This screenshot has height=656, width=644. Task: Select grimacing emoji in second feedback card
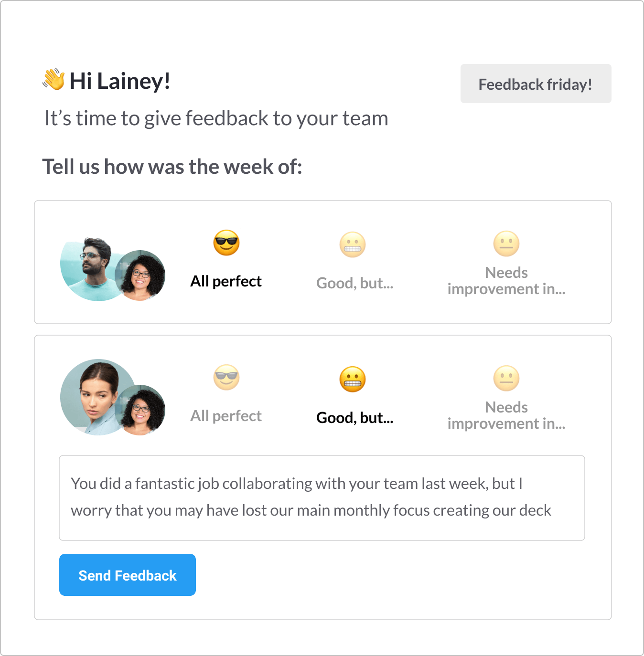coord(353,380)
